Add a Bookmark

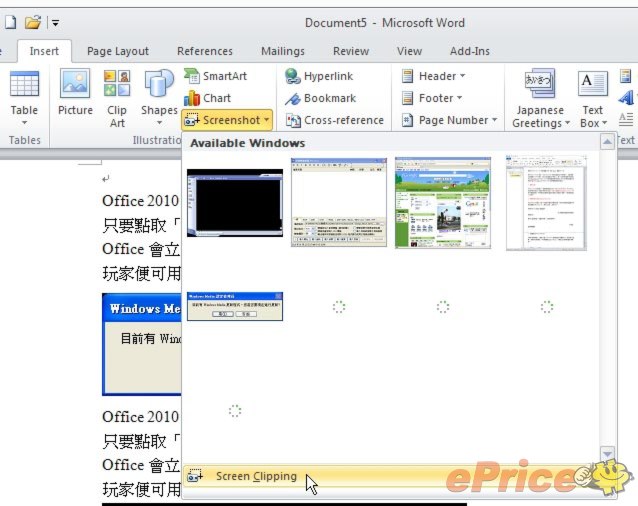point(321,98)
